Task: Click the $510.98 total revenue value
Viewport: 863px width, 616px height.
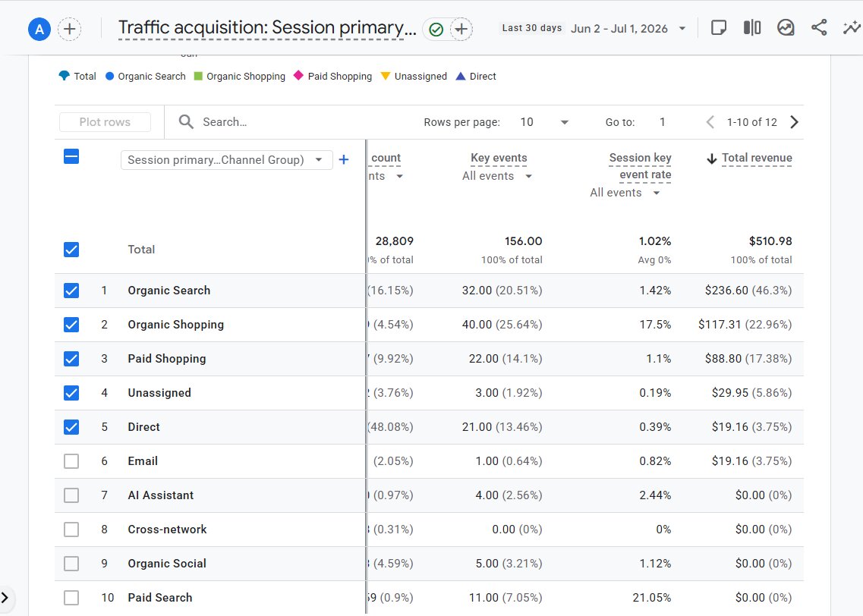Action: coord(770,241)
